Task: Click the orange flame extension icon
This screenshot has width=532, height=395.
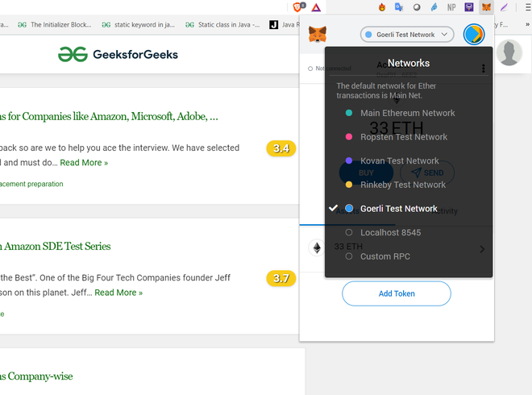Action: (382, 7)
